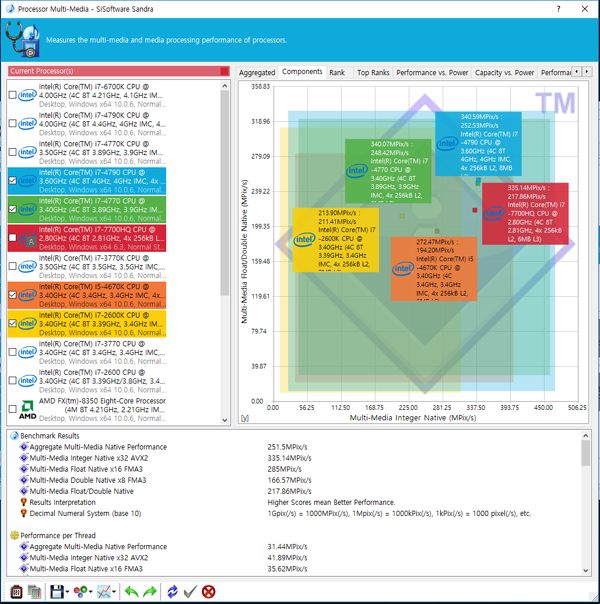Click the red data point marker on chart

[475, 210]
